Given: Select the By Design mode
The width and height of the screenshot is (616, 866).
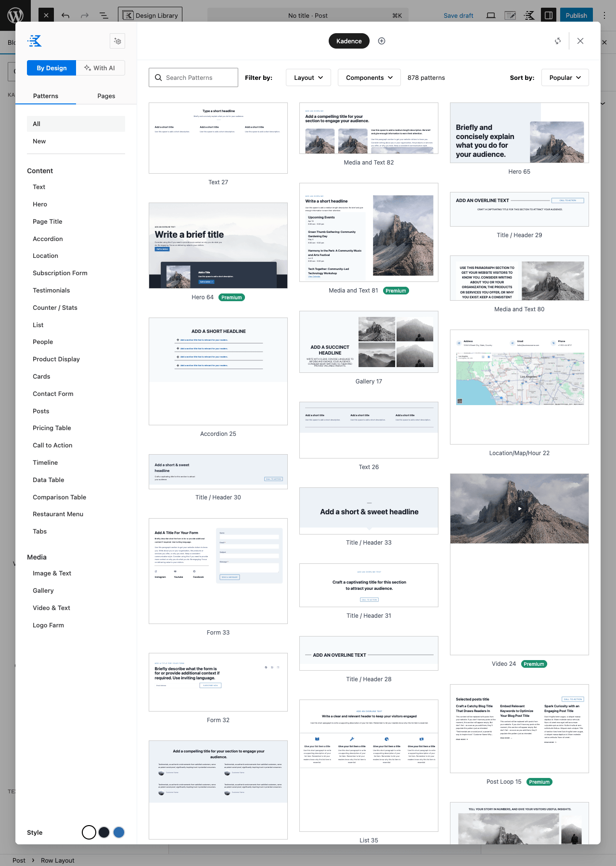Looking at the screenshot, I should pyautogui.click(x=51, y=68).
